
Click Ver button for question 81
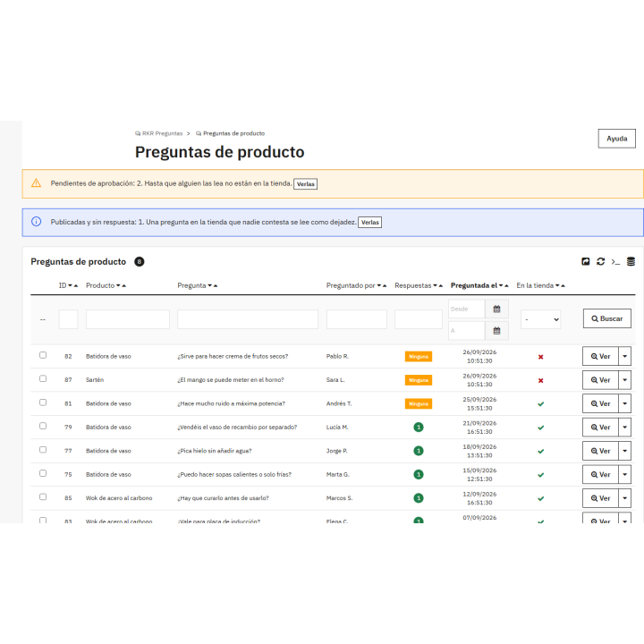pos(600,403)
